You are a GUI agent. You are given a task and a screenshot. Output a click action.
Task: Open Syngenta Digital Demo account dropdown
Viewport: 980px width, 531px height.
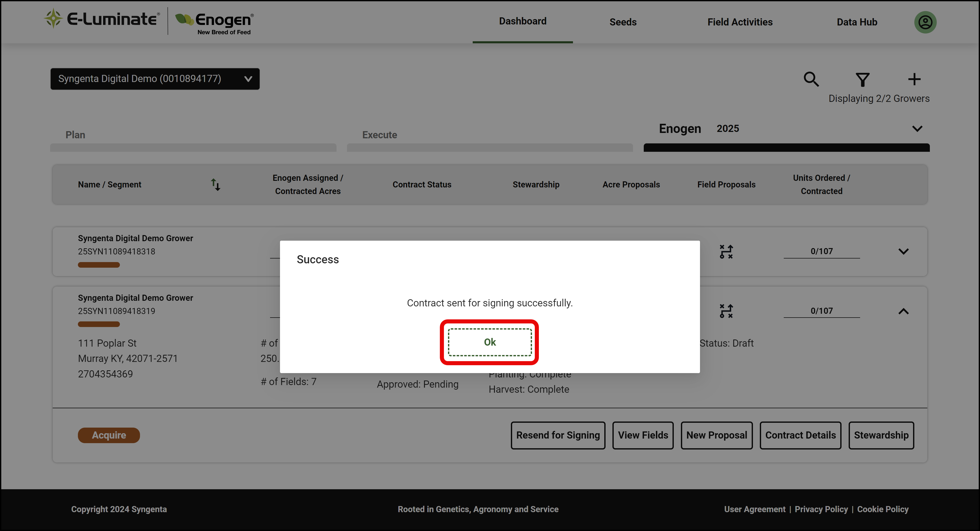coord(155,79)
